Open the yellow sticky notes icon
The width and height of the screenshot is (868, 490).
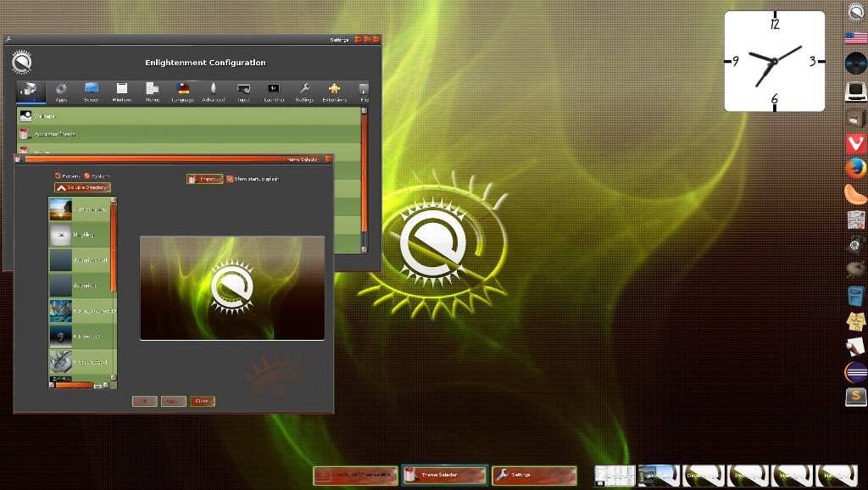856,321
